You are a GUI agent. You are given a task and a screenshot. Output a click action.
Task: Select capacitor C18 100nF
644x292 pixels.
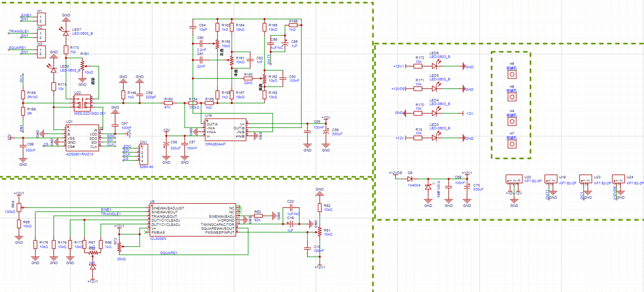click(307, 249)
